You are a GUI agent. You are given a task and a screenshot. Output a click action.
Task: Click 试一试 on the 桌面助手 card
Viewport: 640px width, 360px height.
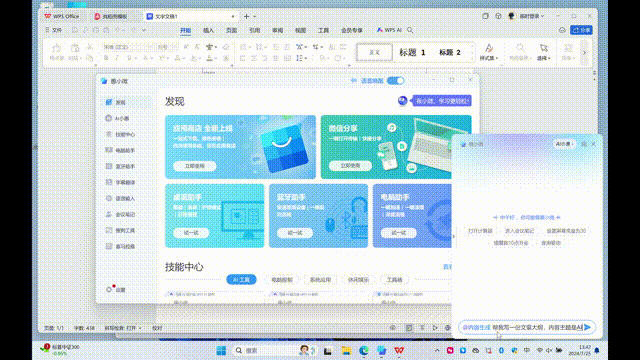pyautogui.click(x=191, y=233)
